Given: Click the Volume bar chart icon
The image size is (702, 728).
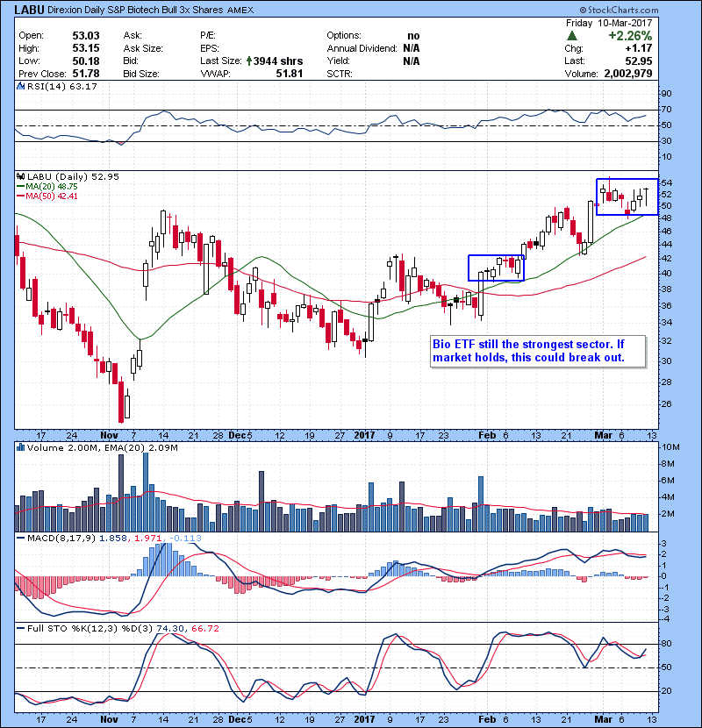Looking at the screenshot, I should click(20, 447).
